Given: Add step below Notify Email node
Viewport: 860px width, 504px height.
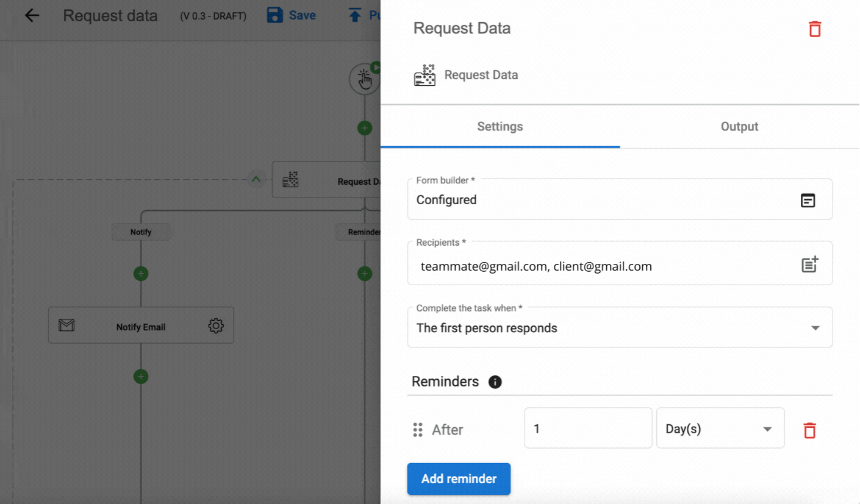Looking at the screenshot, I should pyautogui.click(x=141, y=377).
